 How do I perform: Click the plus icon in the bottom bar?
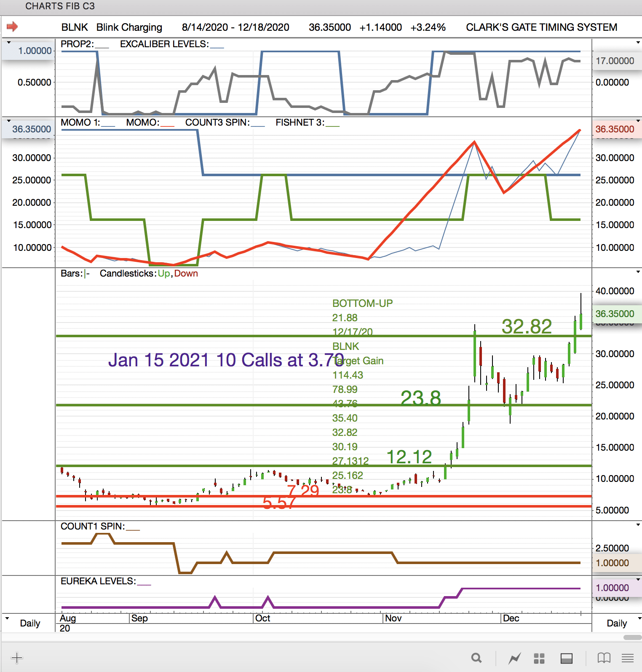17,658
